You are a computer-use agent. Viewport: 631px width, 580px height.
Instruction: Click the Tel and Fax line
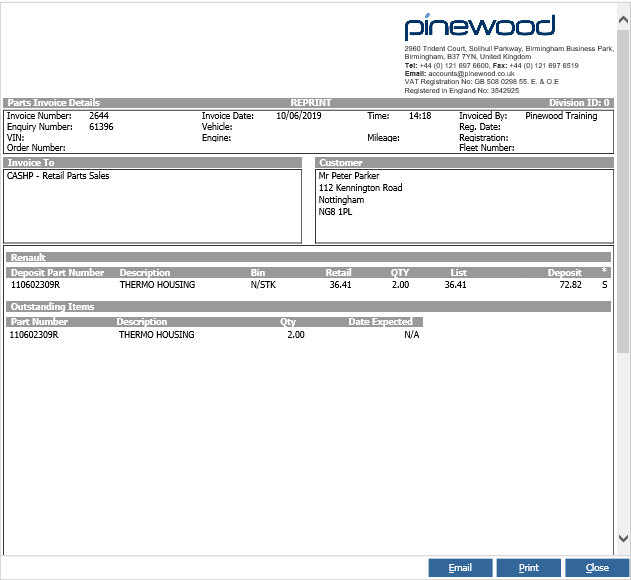[491, 66]
